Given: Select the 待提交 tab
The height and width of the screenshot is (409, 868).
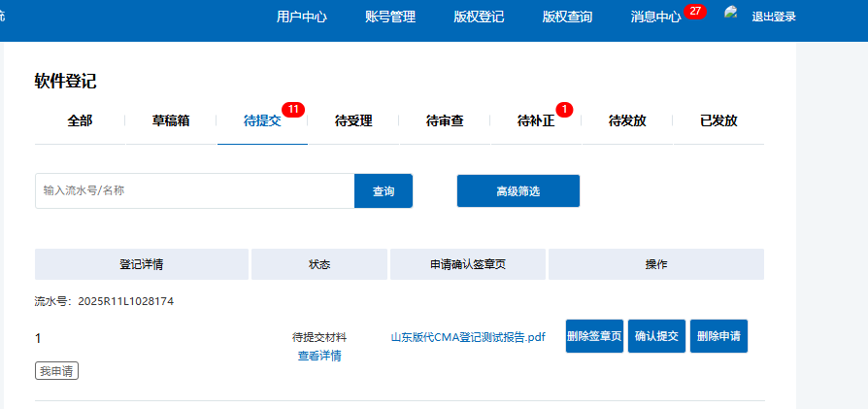Looking at the screenshot, I should tap(262, 121).
